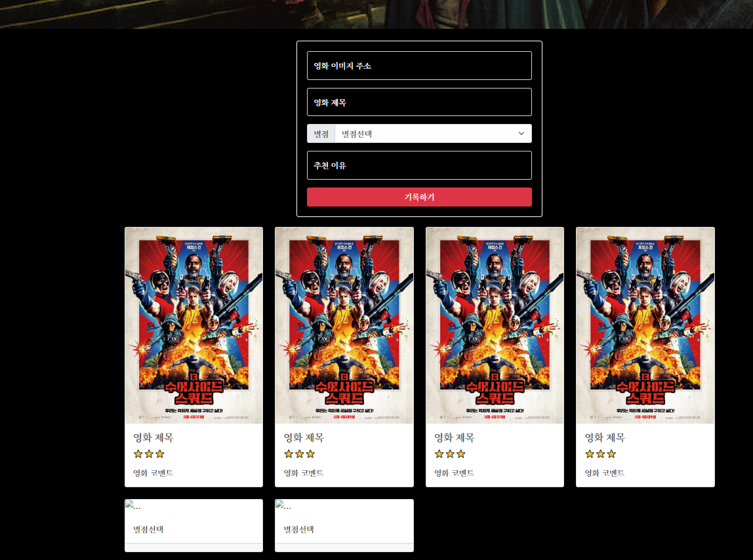Click the 영화 이미지 주소 input field
753x560 pixels.
419,66
